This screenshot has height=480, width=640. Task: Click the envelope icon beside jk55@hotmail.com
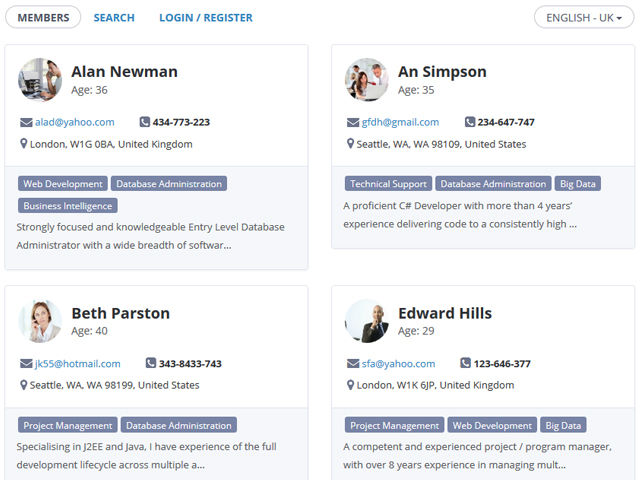coord(26,363)
